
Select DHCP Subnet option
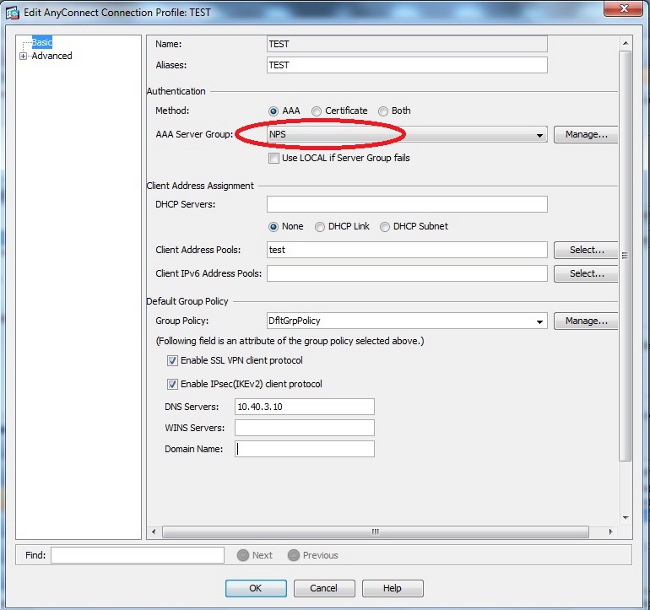pyautogui.click(x=385, y=227)
